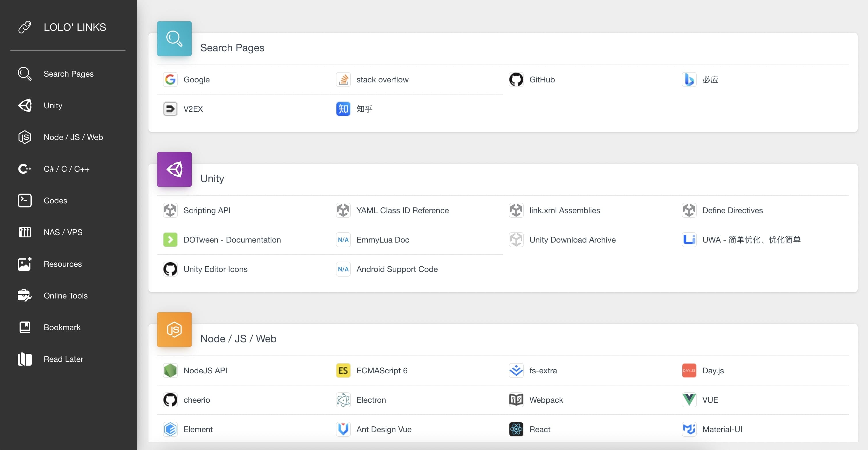Click the 知乎 blue icon

tap(343, 109)
